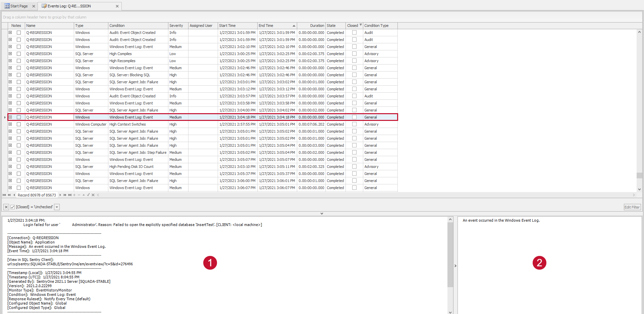Open the recent filters dropdown arrow
Viewport: 644px width, 314px height.
(x=57, y=207)
